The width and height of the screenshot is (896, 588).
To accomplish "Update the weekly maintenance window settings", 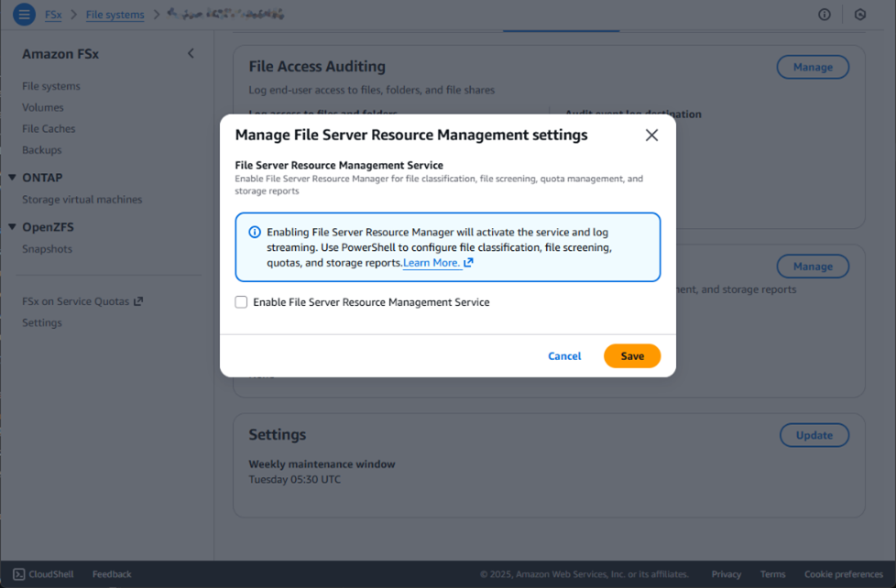I will pos(814,435).
